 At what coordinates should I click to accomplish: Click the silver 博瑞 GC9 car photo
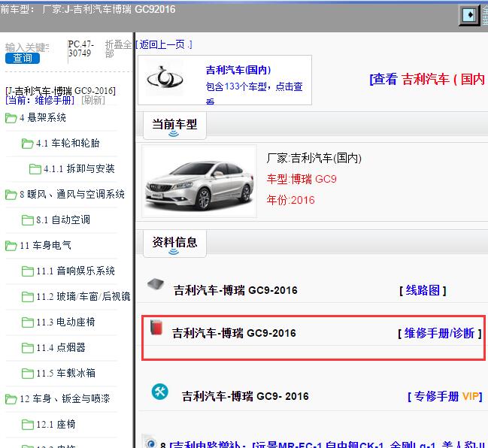tap(199, 181)
